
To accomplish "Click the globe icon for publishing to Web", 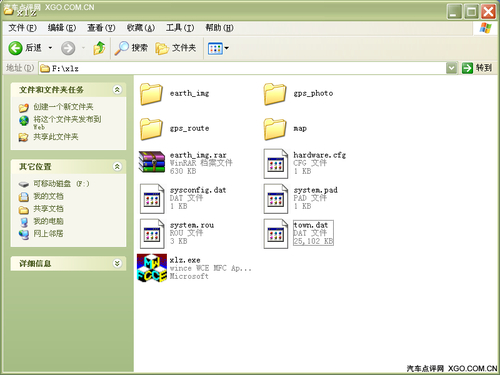I will [24, 121].
